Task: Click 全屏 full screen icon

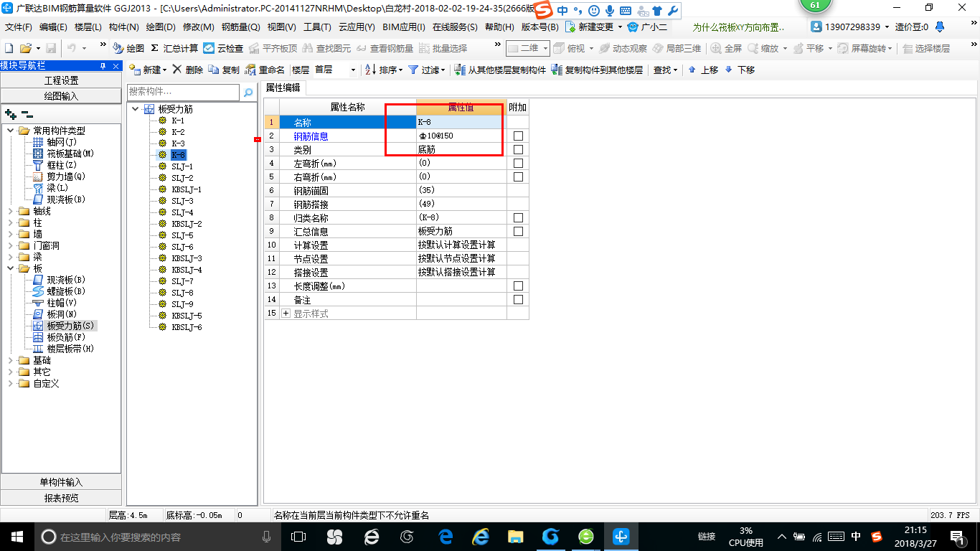Action: [x=726, y=48]
